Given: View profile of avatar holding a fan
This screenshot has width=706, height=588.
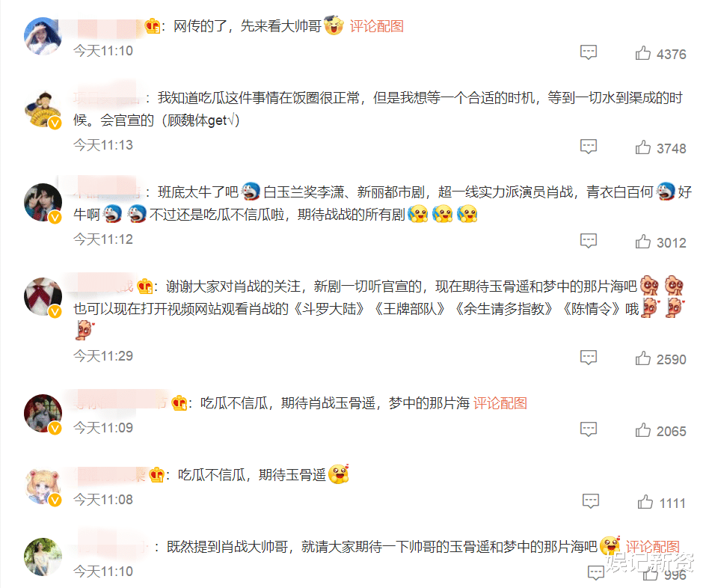Looking at the screenshot, I should [x=43, y=109].
